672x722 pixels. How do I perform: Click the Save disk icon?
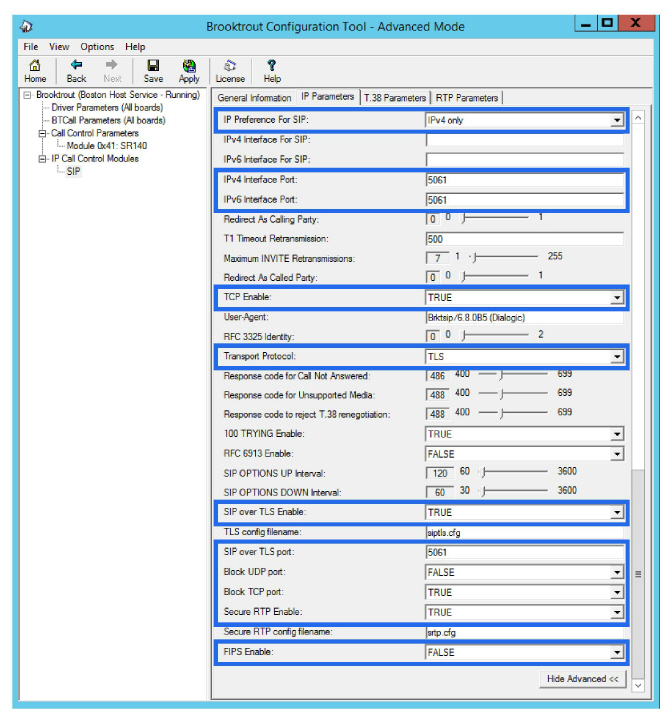153,70
